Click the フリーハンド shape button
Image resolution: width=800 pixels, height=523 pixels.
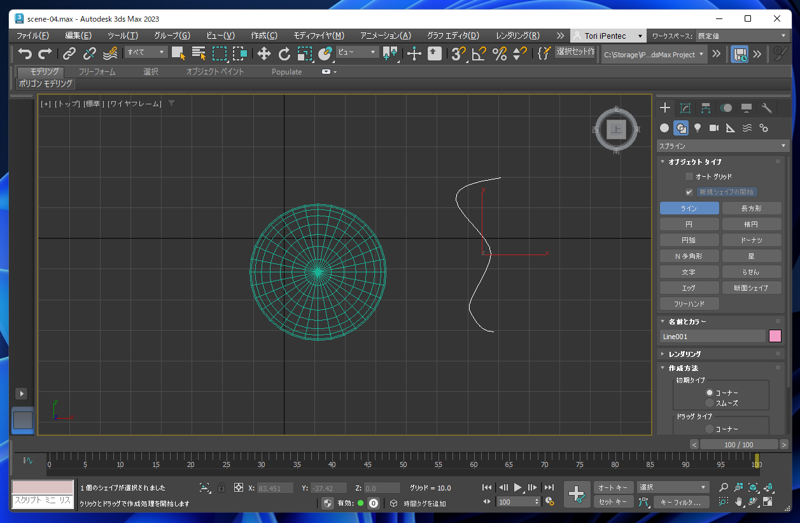pos(689,304)
